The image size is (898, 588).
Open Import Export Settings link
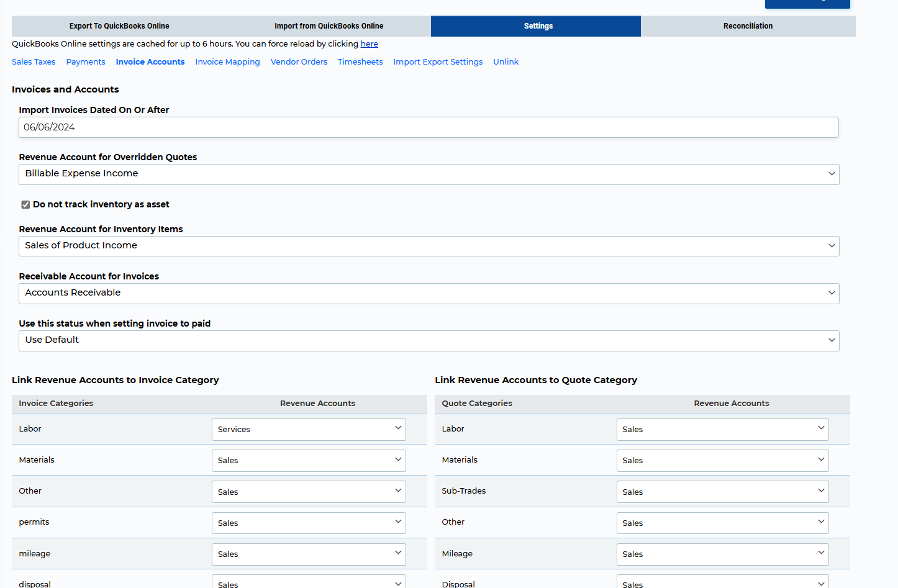[438, 62]
